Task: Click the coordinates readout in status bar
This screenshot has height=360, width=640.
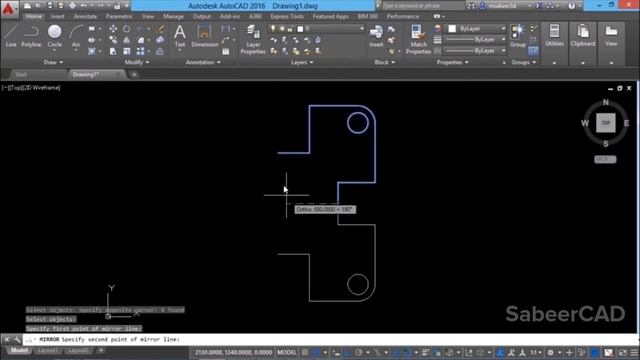Action: pos(233,352)
